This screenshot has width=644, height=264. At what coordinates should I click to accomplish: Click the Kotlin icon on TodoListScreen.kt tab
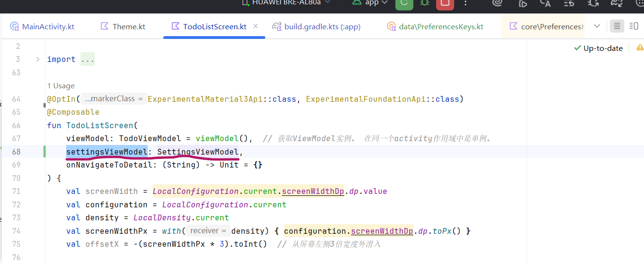[175, 26]
